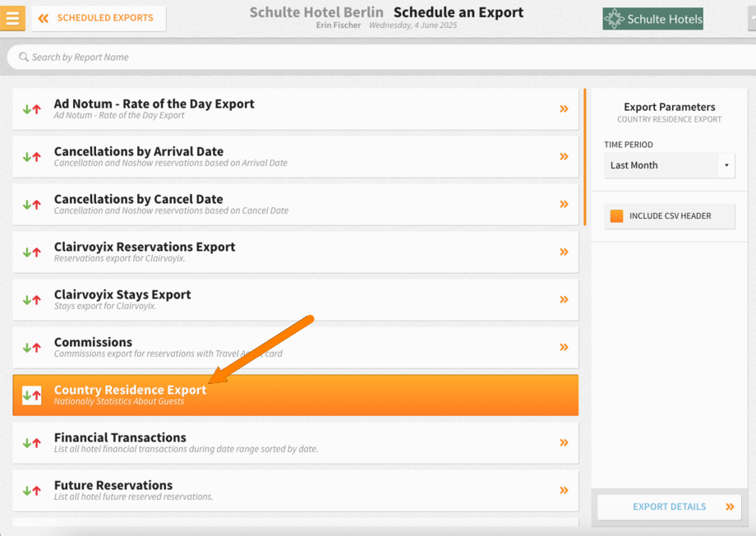
Task: Expand Ad Notum row with double chevron
Action: [x=564, y=109]
